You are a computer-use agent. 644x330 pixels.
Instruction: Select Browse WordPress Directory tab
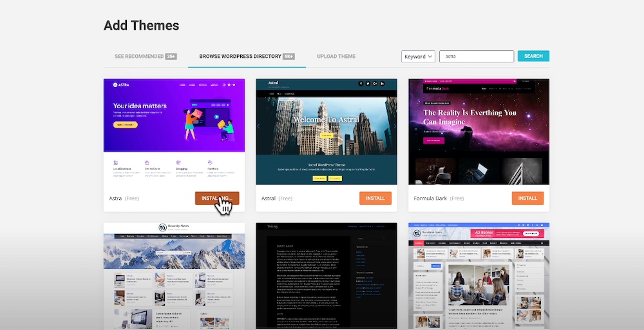coord(247,56)
